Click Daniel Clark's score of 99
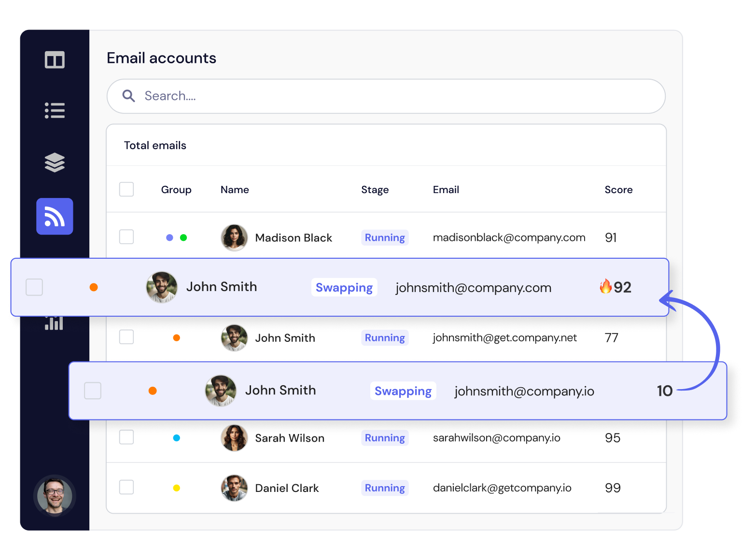Image resolution: width=742 pixels, height=560 pixels. pos(613,488)
